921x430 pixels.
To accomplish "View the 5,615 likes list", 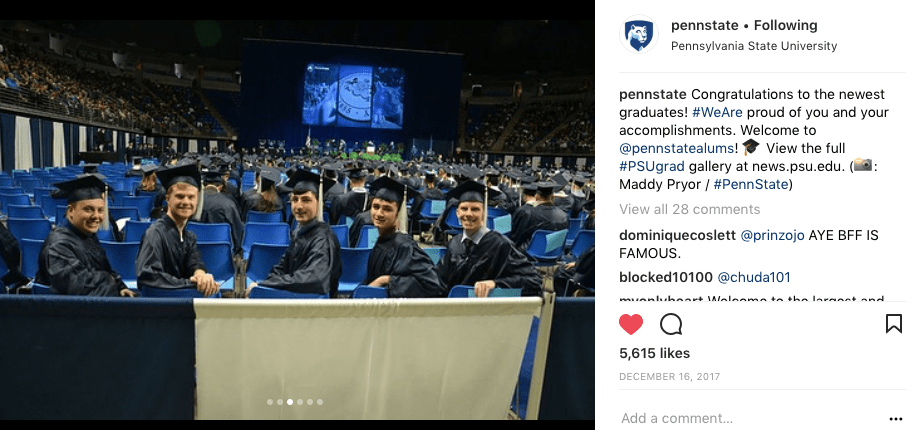I will pos(656,352).
